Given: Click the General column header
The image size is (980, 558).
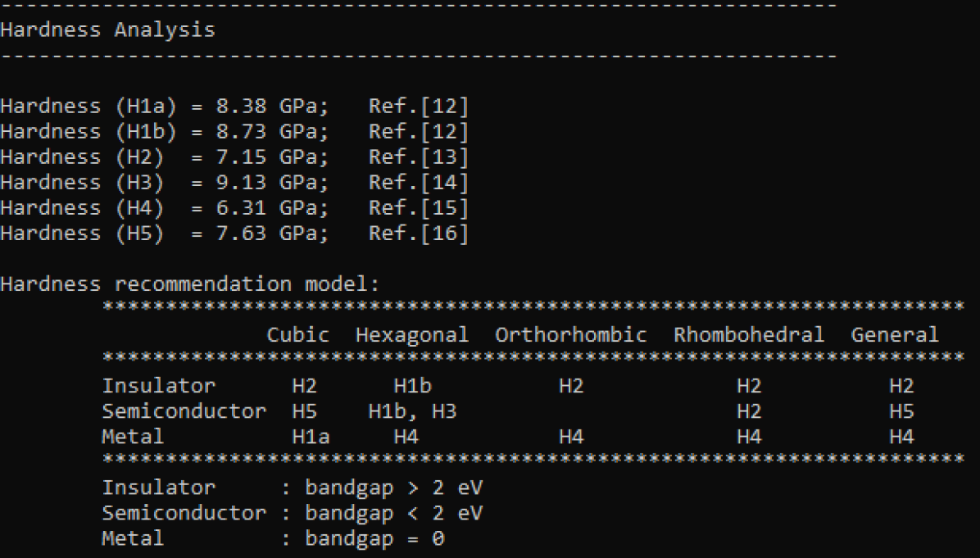Looking at the screenshot, I should point(894,335).
